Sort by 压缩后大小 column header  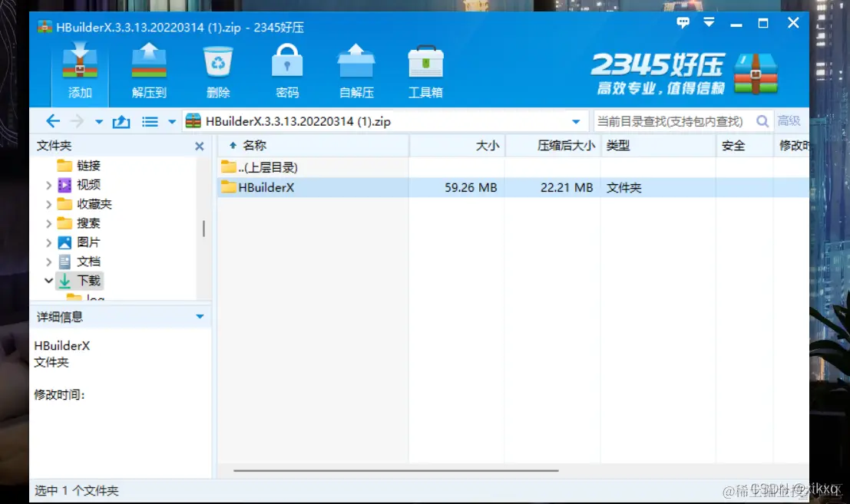click(x=553, y=145)
